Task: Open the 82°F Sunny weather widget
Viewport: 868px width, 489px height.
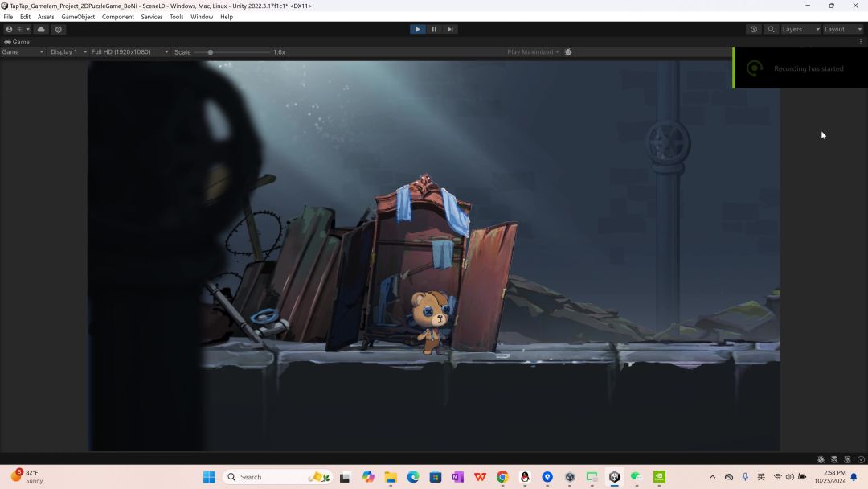Action: click(27, 477)
